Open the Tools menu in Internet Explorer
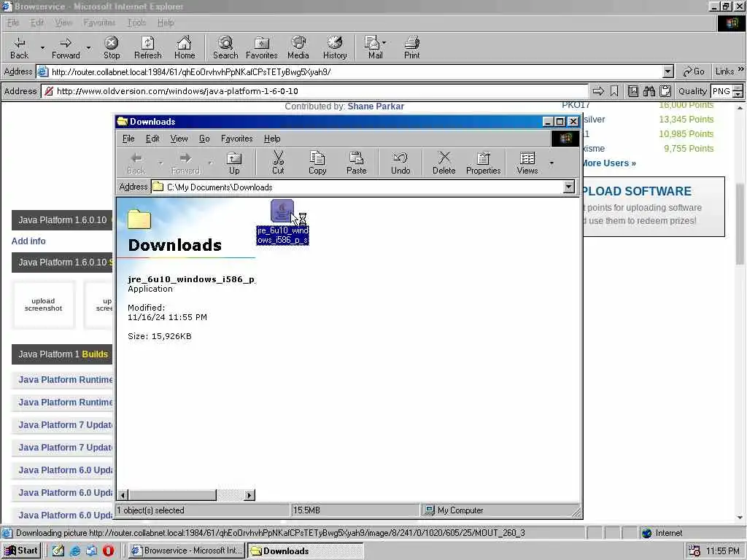Screen dimensions: 747x560 pos(136,23)
